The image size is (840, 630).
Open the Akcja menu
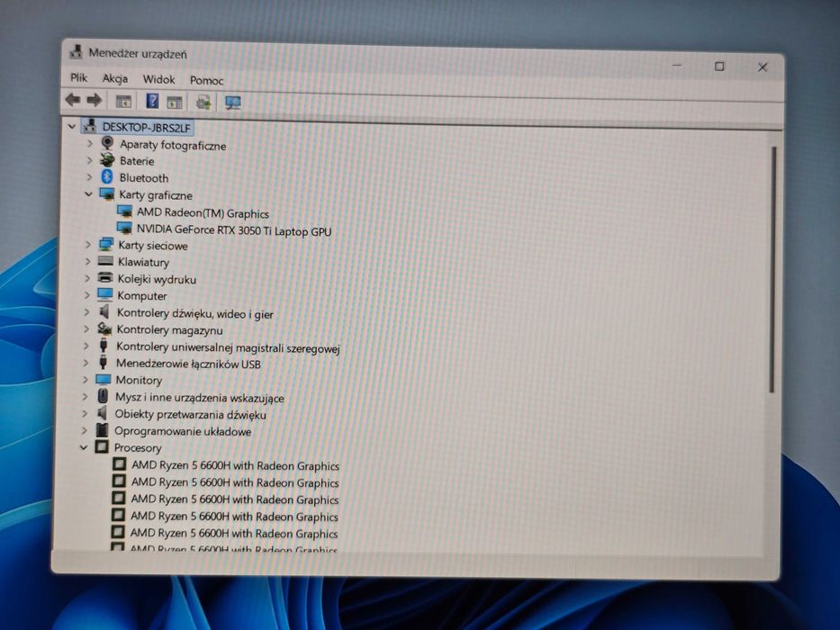[x=115, y=79]
